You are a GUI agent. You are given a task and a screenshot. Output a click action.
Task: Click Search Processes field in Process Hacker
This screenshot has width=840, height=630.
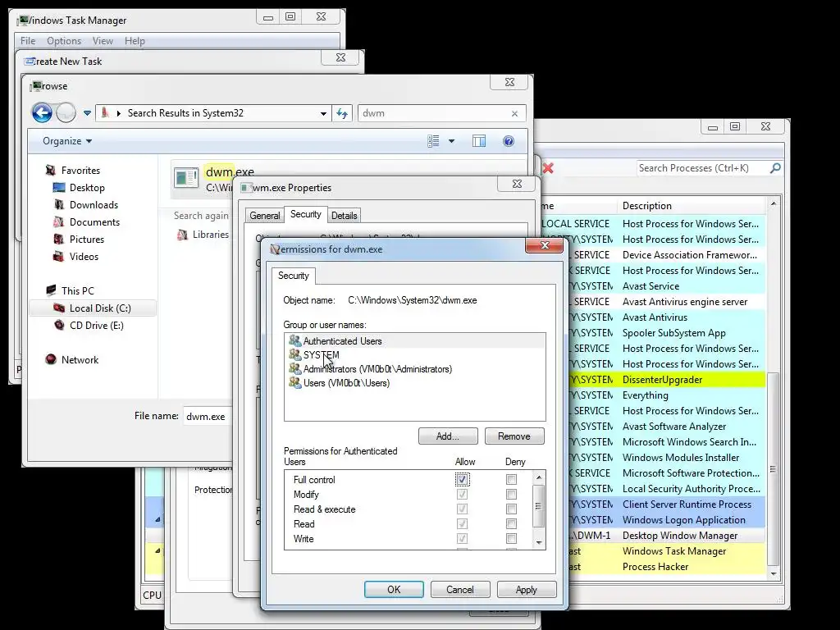702,168
